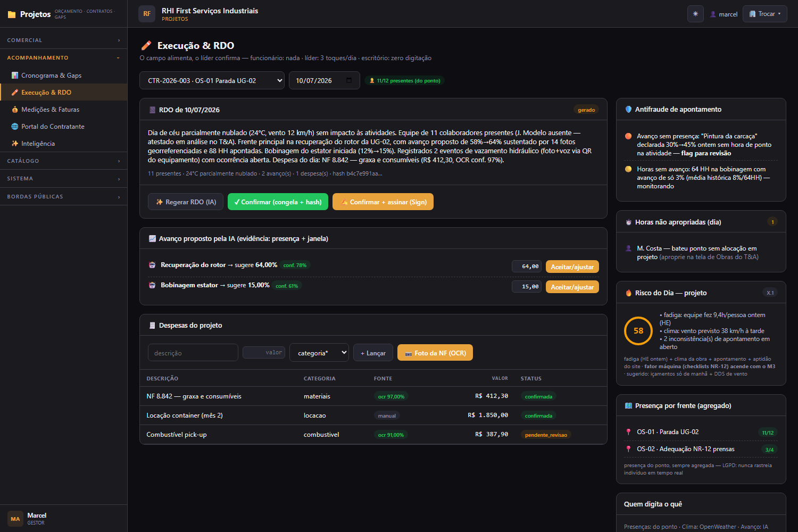Open the calendar picker icon in date field
This screenshot has height=532, width=798.
click(x=349, y=80)
